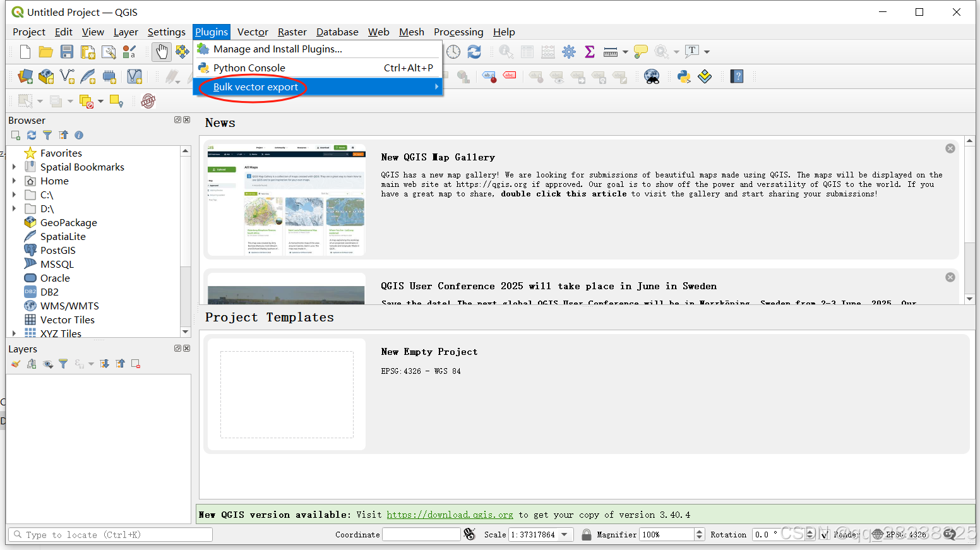Open the Processing menu
The image size is (980, 550).
coord(458,32)
